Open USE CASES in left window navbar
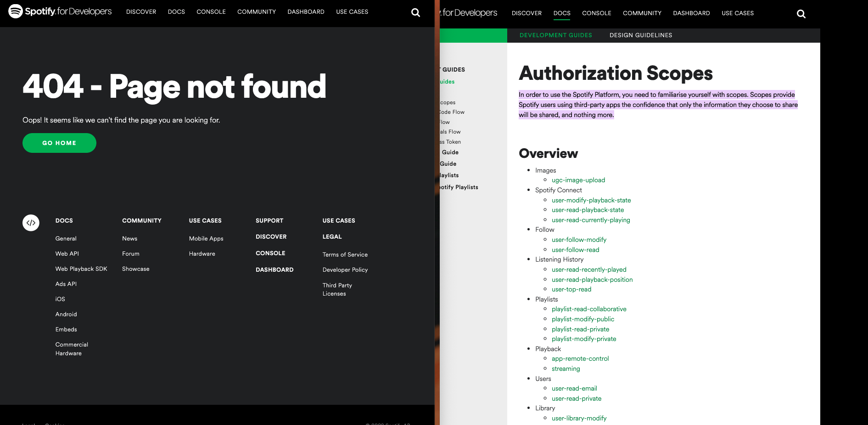 [x=352, y=12]
